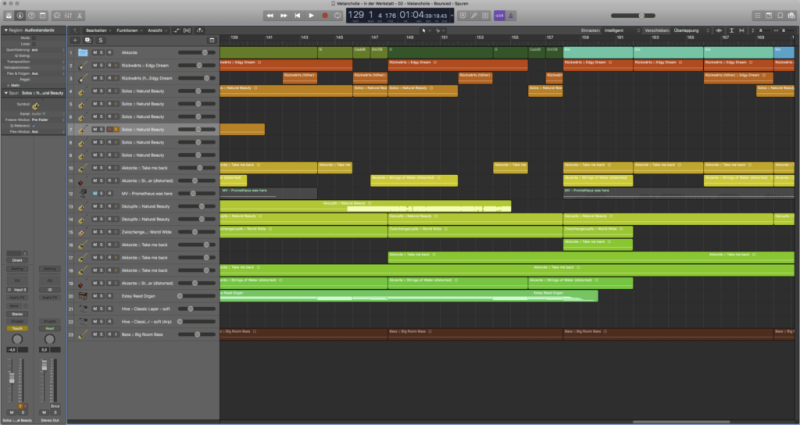Open the Note Pads icon
800x425 pixels.
769,16
